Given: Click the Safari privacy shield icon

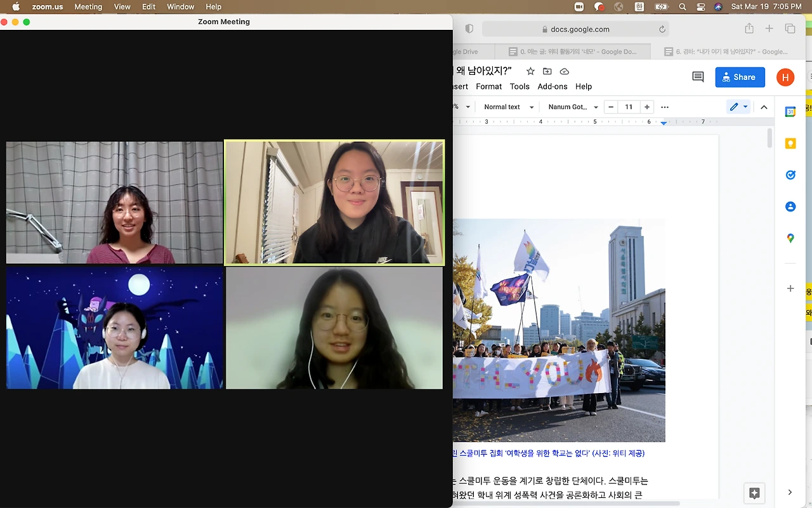Looking at the screenshot, I should click(469, 29).
